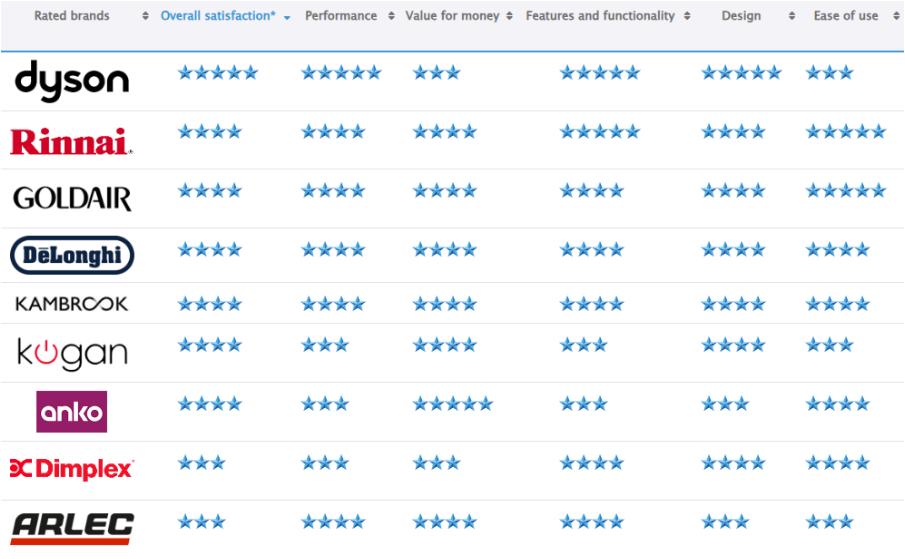The height and width of the screenshot is (559, 905).
Task: Click Rinnai's ease of use star rating
Action: (x=846, y=132)
